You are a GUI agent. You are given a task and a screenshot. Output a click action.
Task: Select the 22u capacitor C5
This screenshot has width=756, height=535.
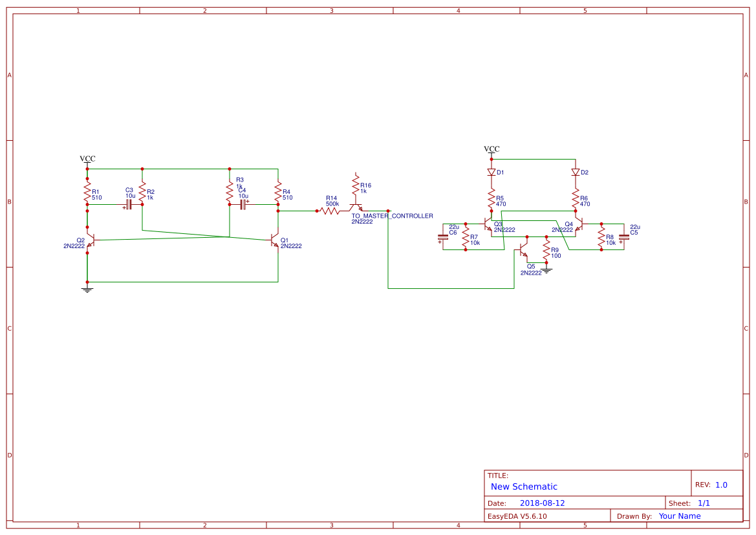(623, 238)
